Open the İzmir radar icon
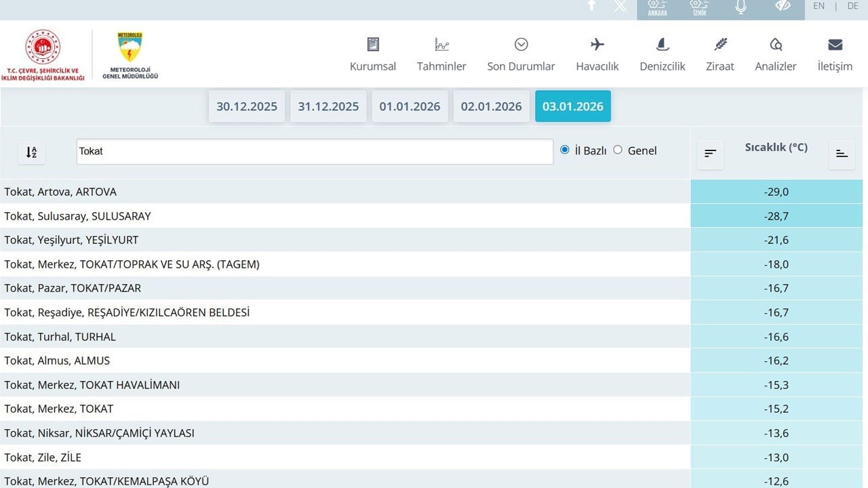Screen dimensions: 868x488 coord(699,8)
